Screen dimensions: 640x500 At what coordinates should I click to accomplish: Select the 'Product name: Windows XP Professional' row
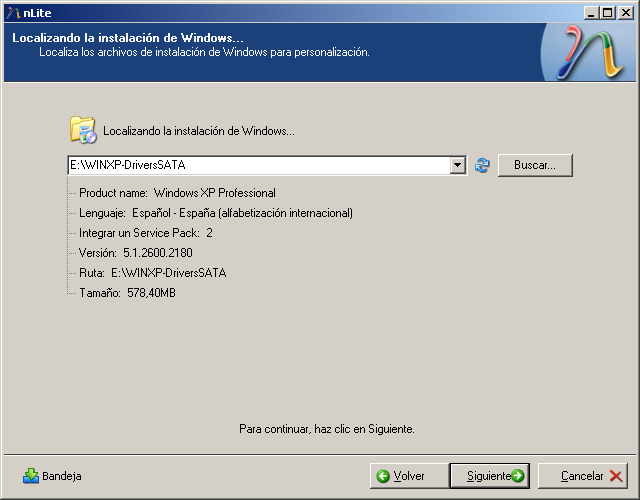click(177, 193)
